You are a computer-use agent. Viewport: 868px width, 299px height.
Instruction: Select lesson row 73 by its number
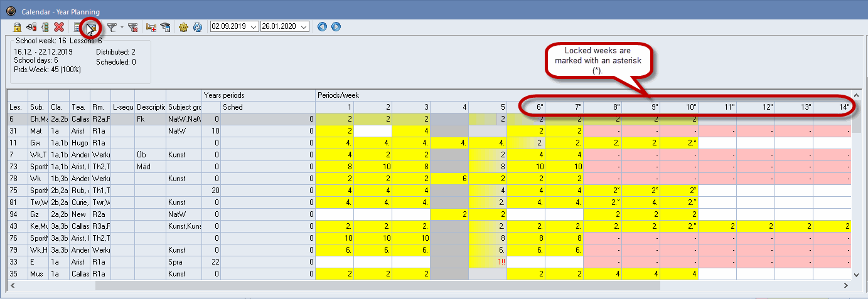(x=18, y=166)
